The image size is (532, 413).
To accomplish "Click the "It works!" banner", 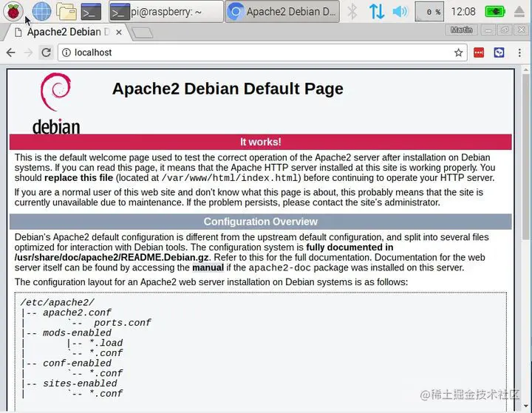I will tap(261, 142).
